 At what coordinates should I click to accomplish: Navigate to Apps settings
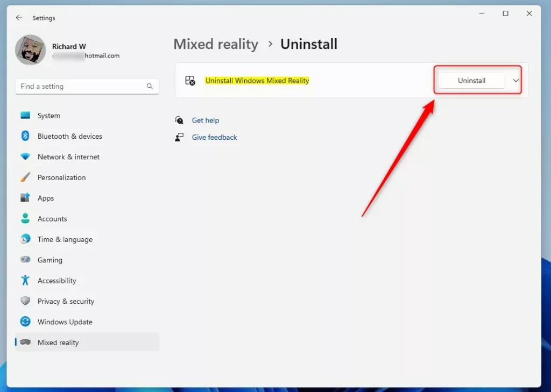point(87,198)
